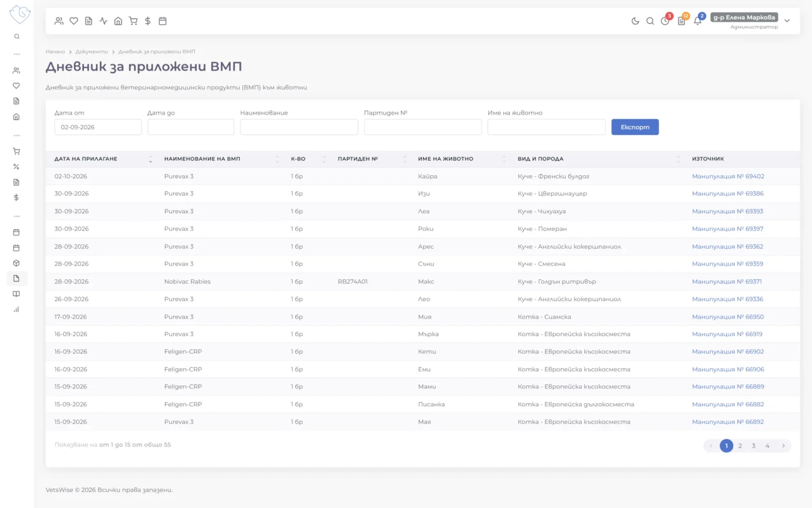Open the clients icon in top toolbar
Viewport: 812px width, 508px height.
click(59, 21)
